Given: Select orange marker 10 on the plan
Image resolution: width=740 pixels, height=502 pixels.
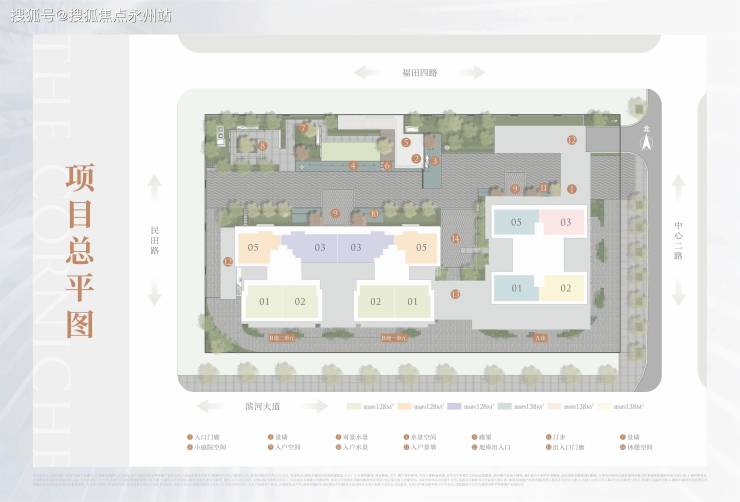Looking at the screenshot, I should pos(375,214).
